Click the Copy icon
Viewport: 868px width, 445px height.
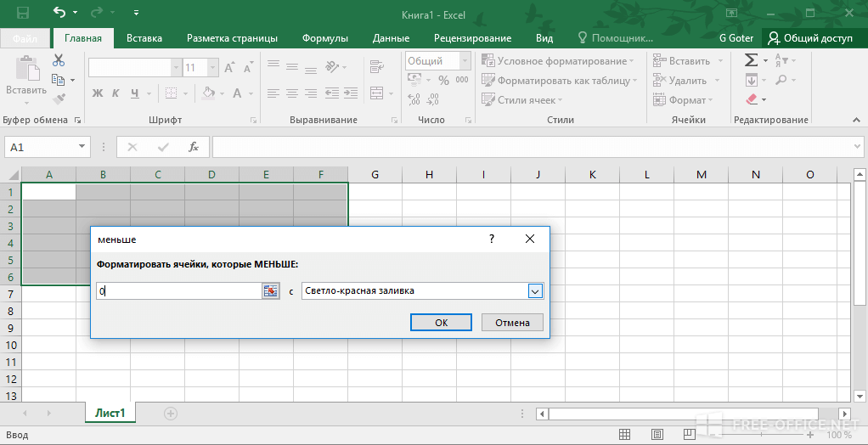[x=58, y=81]
